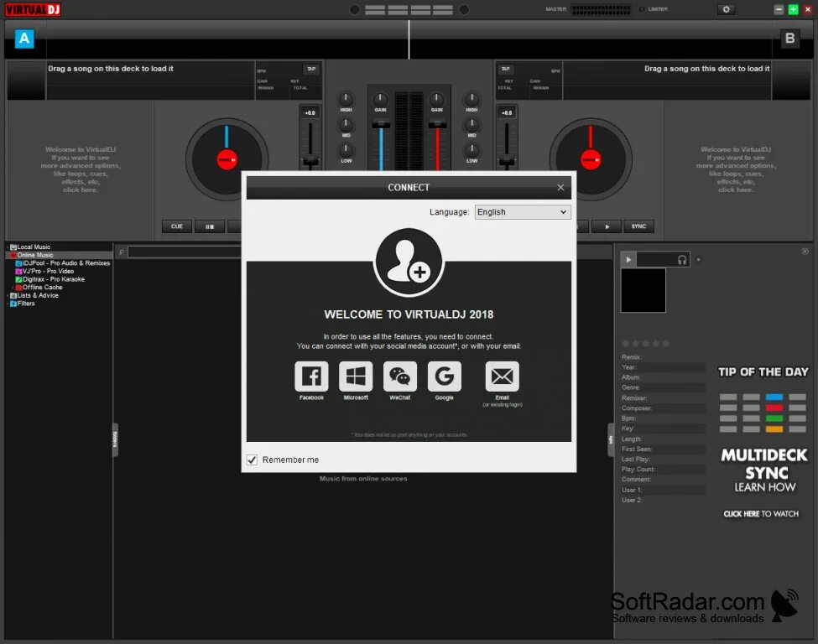Image resolution: width=818 pixels, height=644 pixels.
Task: Click the right deck jog wheel
Action: 591,159
